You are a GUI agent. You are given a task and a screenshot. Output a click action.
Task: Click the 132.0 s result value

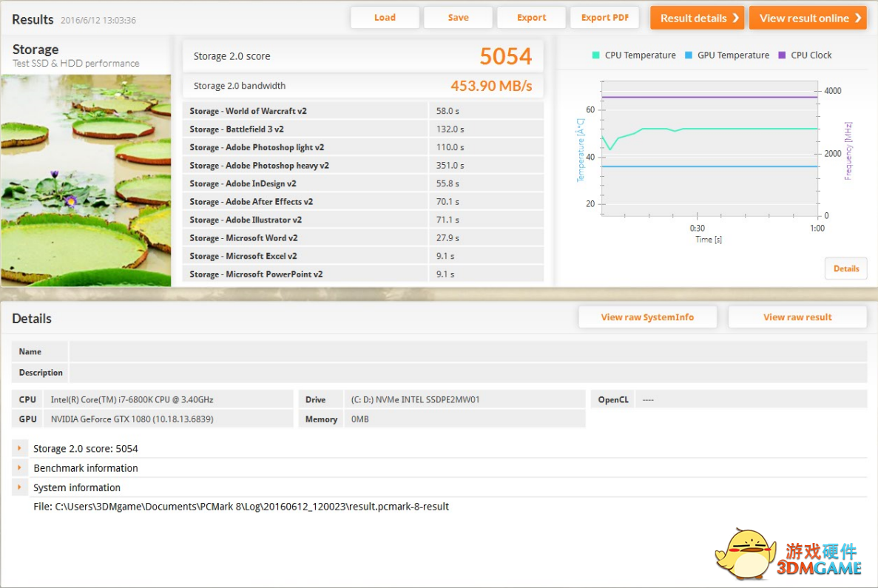(x=450, y=129)
